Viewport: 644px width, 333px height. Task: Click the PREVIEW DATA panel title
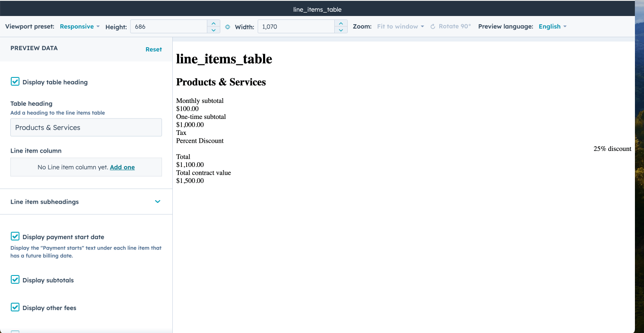coord(34,48)
